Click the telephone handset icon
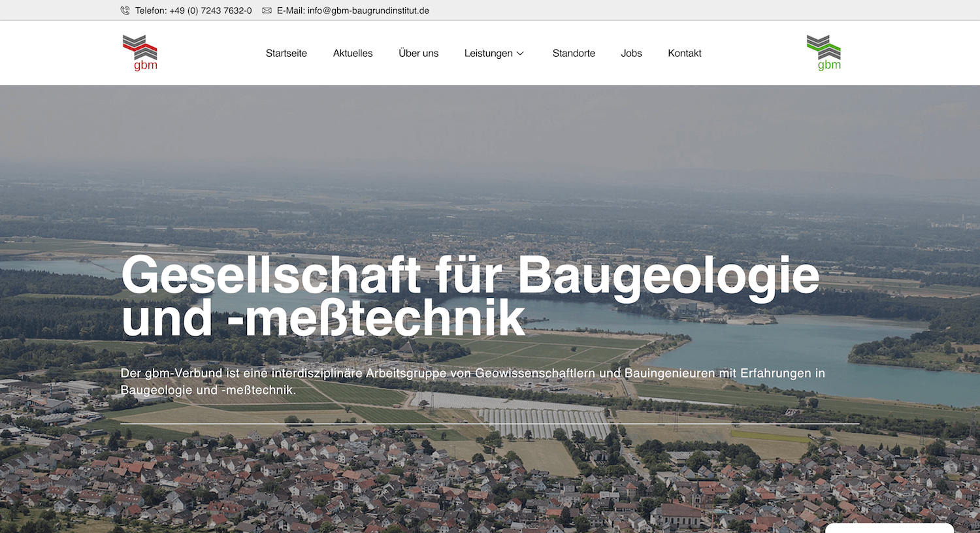Image resolution: width=980 pixels, height=533 pixels. (x=125, y=10)
